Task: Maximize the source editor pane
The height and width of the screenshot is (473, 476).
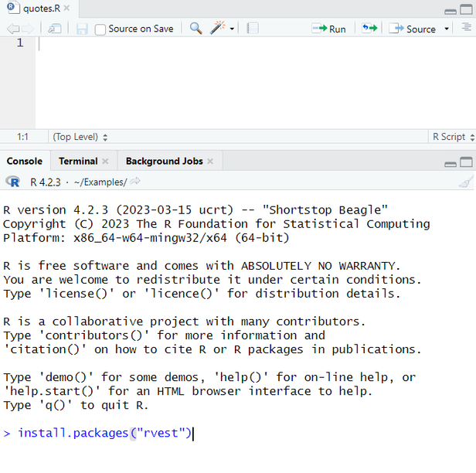Action: (466, 9)
